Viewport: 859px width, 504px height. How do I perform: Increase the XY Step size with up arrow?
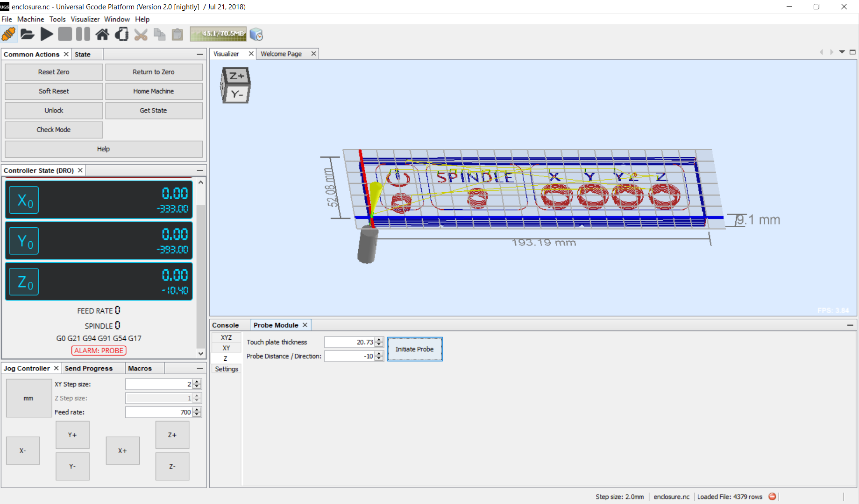197,381
